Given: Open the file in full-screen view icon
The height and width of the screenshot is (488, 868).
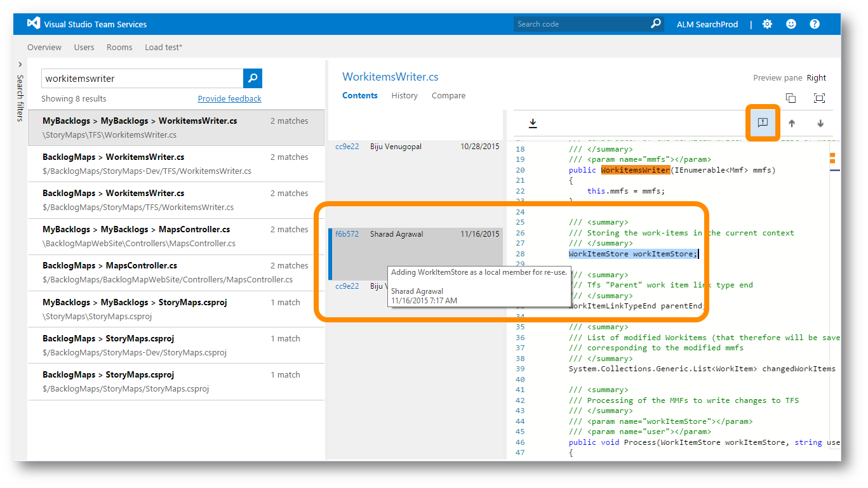Looking at the screenshot, I should pos(819,98).
